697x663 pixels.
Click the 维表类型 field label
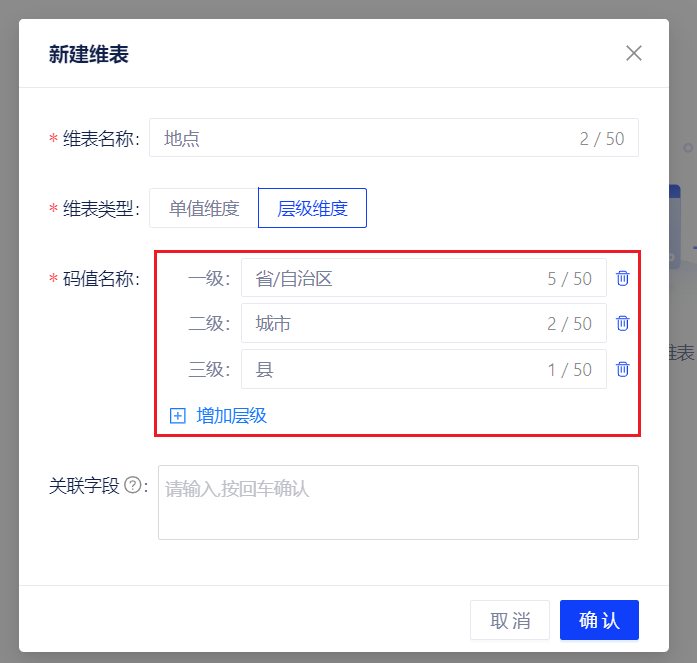coord(100,209)
